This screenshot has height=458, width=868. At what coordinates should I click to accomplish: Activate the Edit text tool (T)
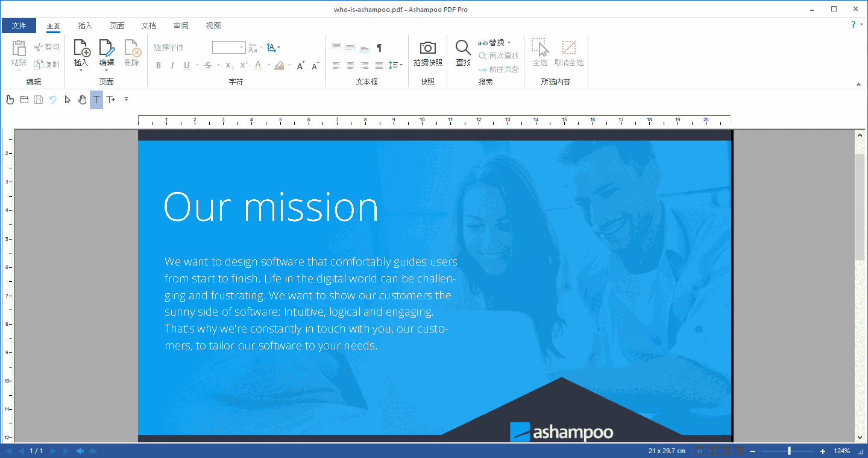[96, 100]
